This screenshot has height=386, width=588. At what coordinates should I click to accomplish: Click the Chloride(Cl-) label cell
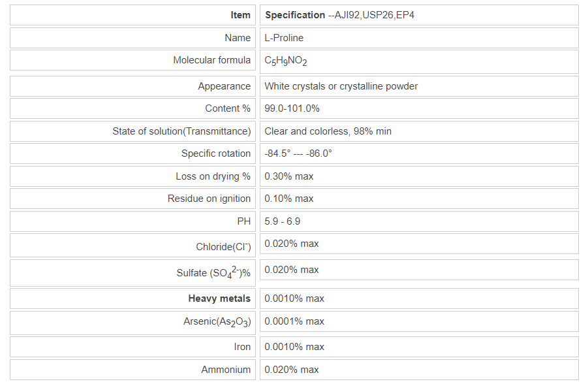(x=223, y=246)
